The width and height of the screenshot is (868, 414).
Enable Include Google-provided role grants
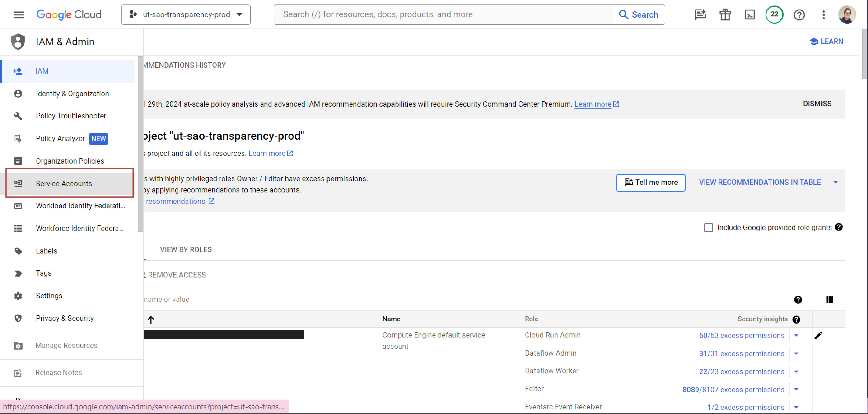pyautogui.click(x=708, y=228)
